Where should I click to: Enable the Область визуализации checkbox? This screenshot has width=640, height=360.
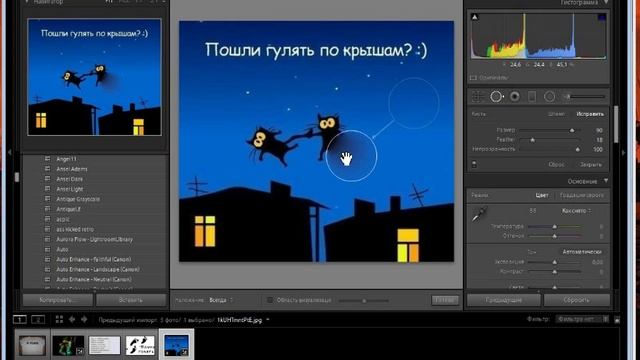pyautogui.click(x=269, y=300)
